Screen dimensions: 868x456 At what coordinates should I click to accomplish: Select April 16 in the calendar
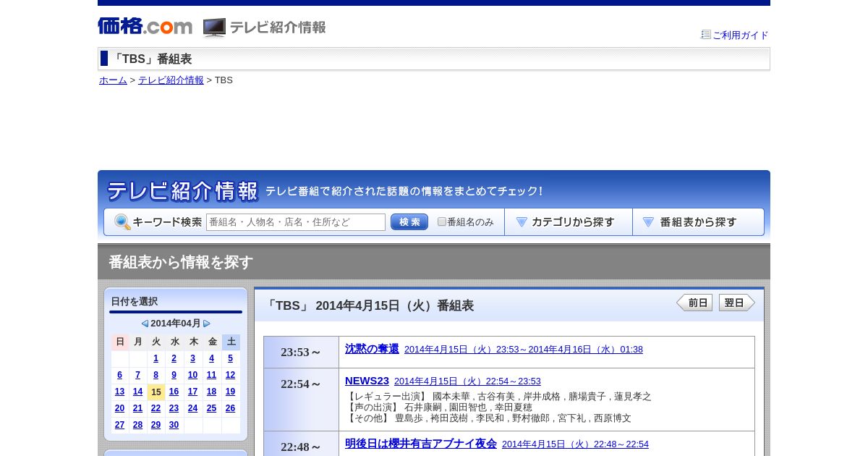coord(174,392)
